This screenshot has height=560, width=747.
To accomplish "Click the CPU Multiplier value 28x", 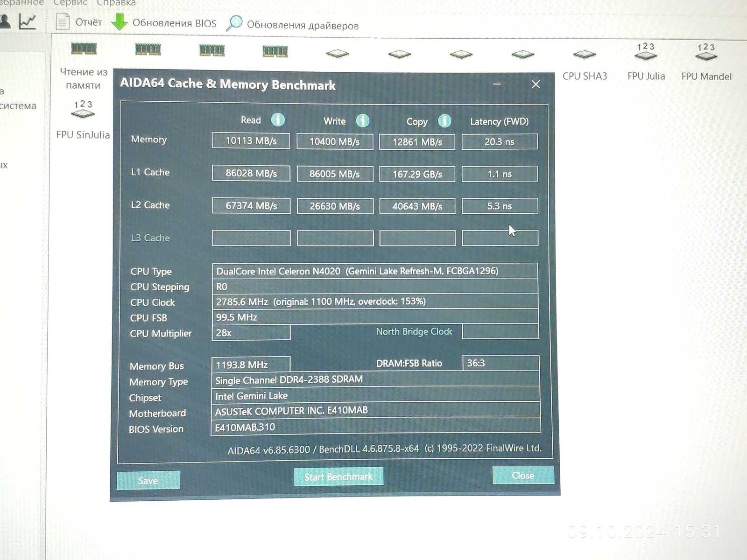I will click(251, 333).
